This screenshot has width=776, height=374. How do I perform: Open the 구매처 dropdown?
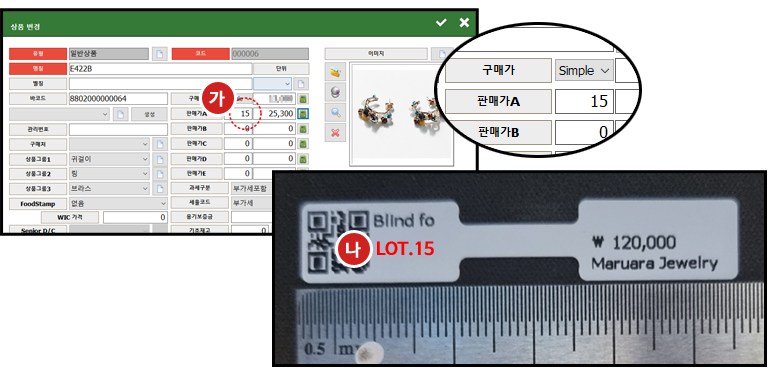coord(109,144)
